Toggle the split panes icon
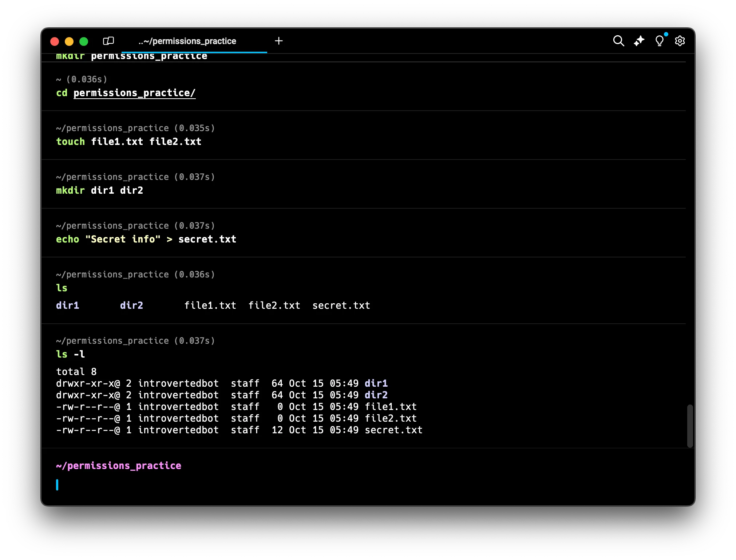The width and height of the screenshot is (736, 560). (108, 41)
